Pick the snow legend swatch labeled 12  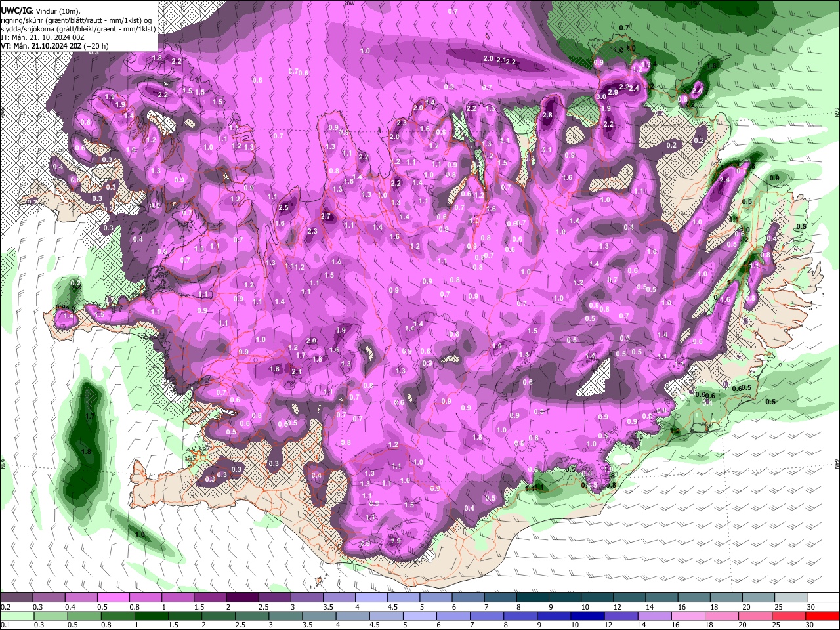coord(628,598)
